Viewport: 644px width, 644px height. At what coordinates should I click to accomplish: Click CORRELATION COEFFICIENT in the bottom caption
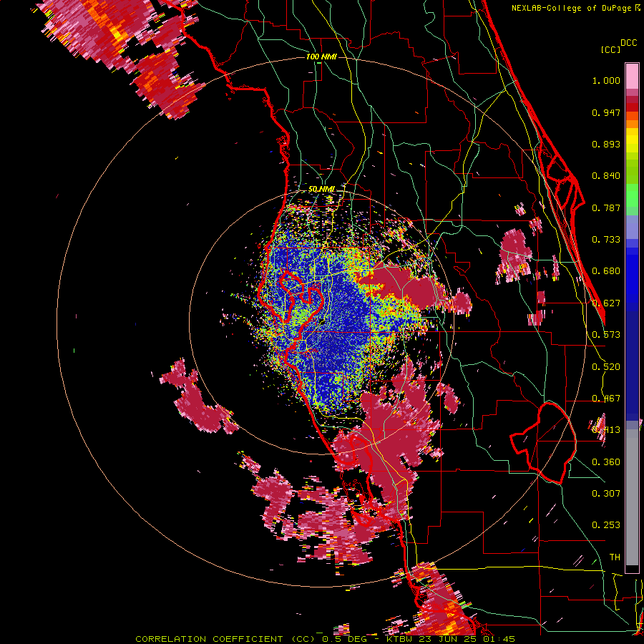coord(209,639)
